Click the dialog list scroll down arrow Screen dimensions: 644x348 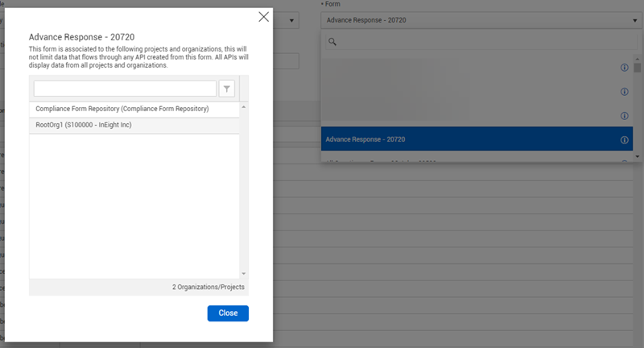pyautogui.click(x=244, y=274)
